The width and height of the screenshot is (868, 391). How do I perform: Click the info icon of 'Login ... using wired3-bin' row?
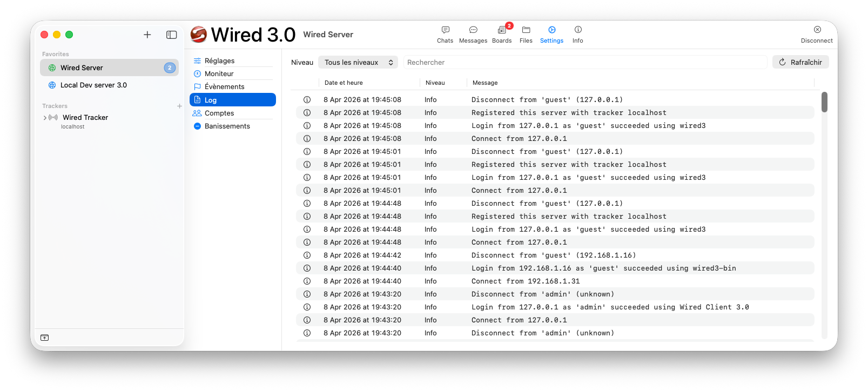307,268
